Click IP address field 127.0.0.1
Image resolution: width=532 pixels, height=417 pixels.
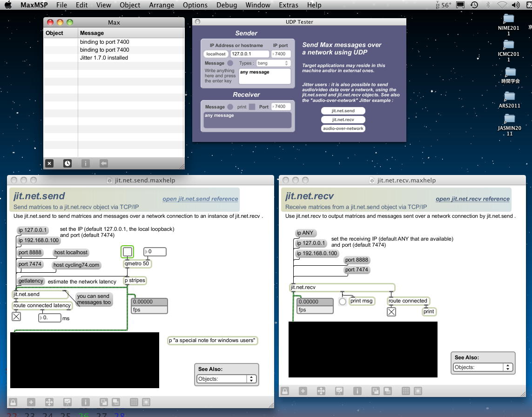pyautogui.click(x=250, y=54)
